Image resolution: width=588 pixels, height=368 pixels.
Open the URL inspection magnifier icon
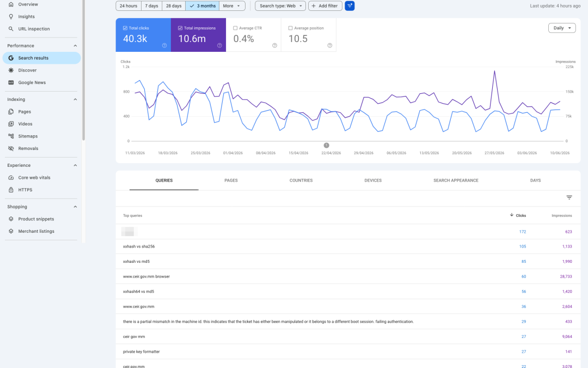pos(11,28)
